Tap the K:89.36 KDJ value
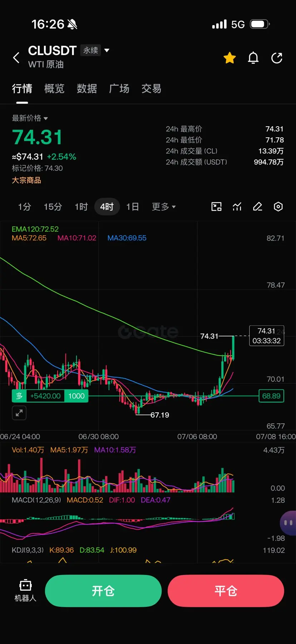This screenshot has width=296, height=644. pos(61,550)
